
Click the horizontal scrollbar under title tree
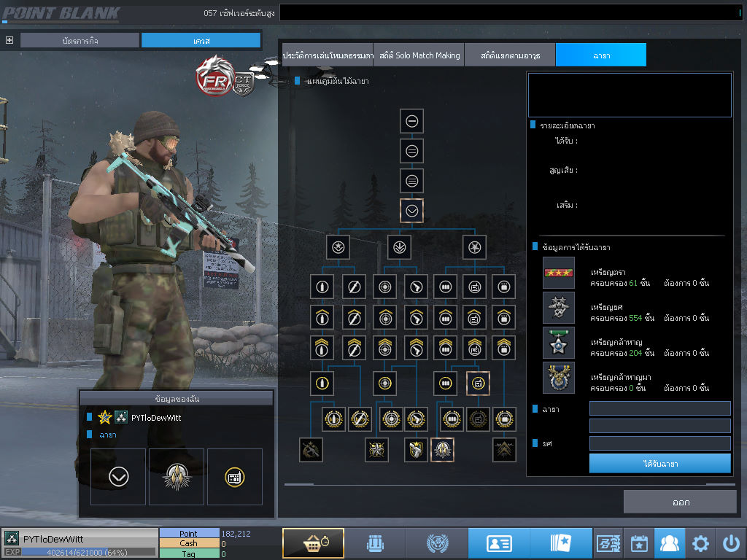(x=509, y=484)
